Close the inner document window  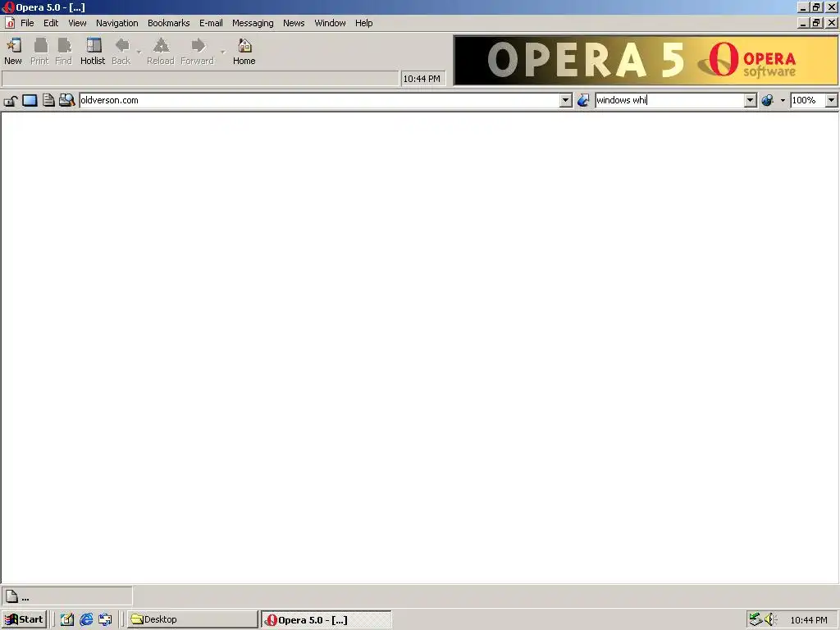[x=832, y=23]
